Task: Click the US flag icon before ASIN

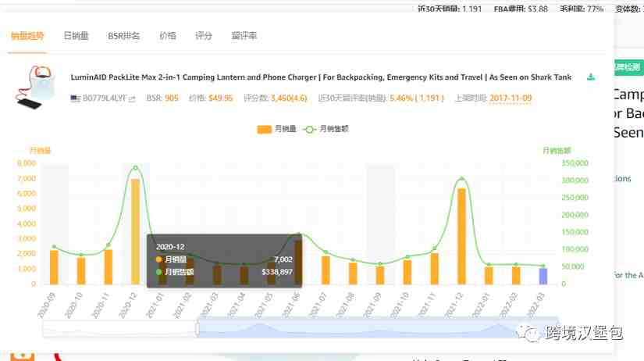Action: pos(75,98)
